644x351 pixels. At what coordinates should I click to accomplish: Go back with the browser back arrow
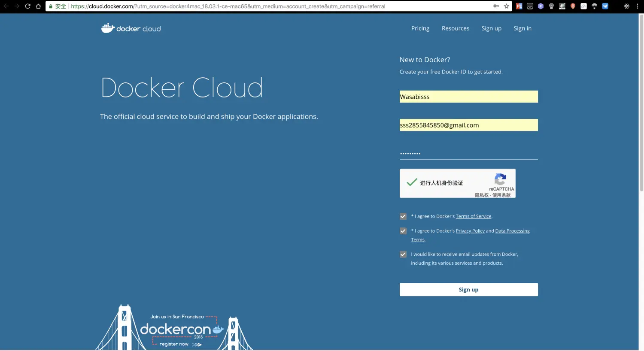pyautogui.click(x=6, y=6)
